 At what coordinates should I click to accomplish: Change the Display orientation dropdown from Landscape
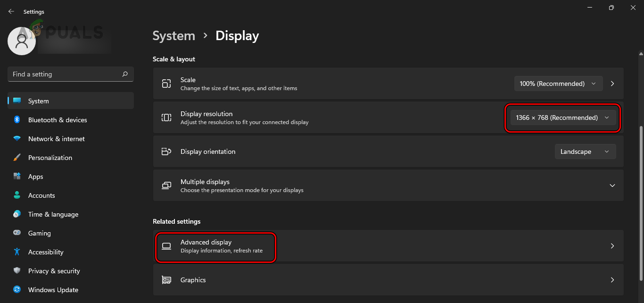click(x=585, y=151)
